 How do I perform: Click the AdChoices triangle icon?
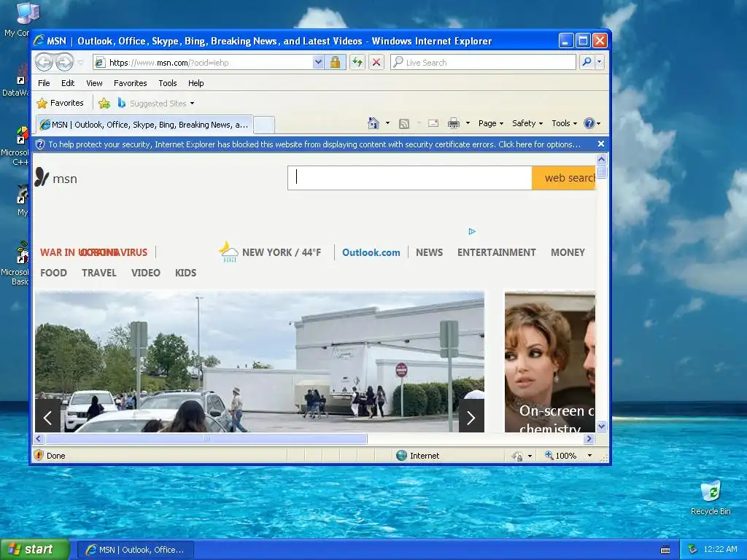coord(472,231)
